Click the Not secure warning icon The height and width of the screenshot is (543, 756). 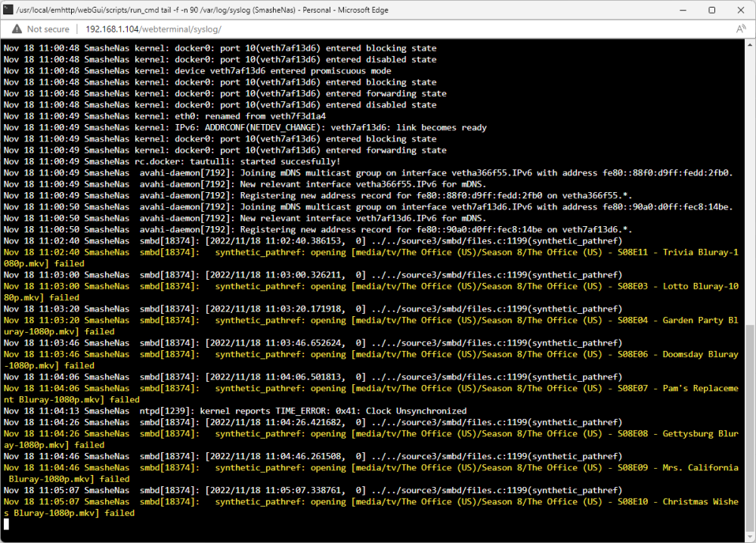click(17, 29)
